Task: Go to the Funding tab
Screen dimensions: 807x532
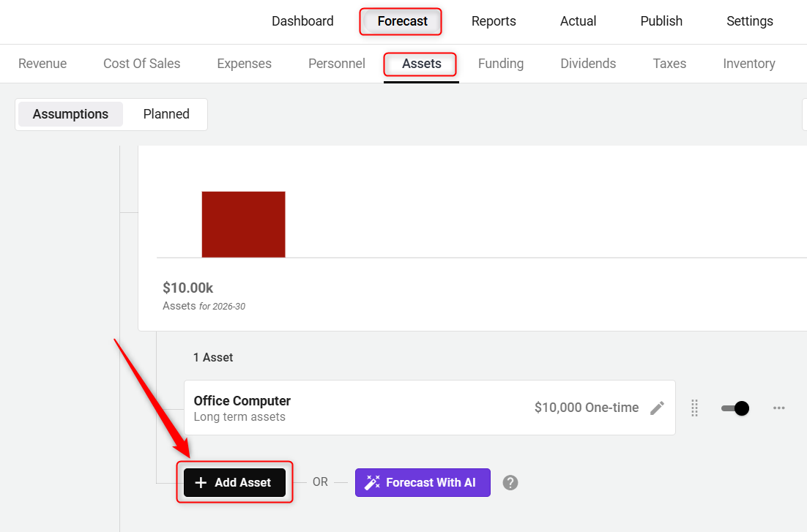Action: (x=501, y=63)
